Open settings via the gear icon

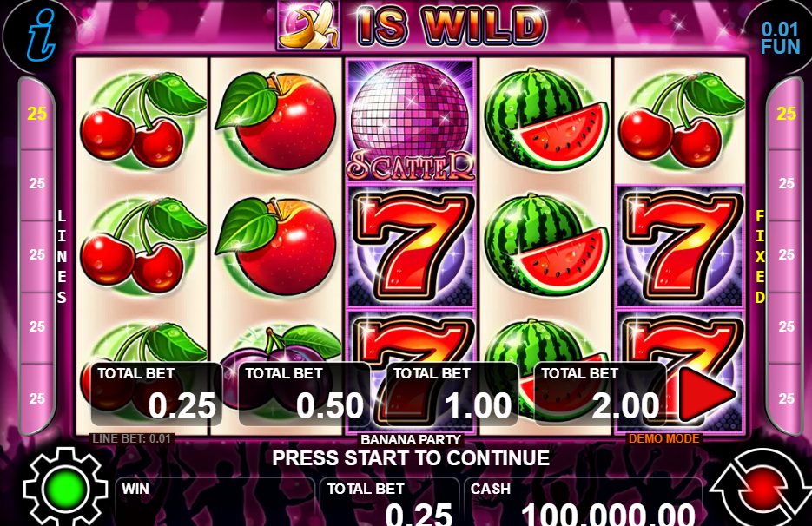click(x=65, y=488)
